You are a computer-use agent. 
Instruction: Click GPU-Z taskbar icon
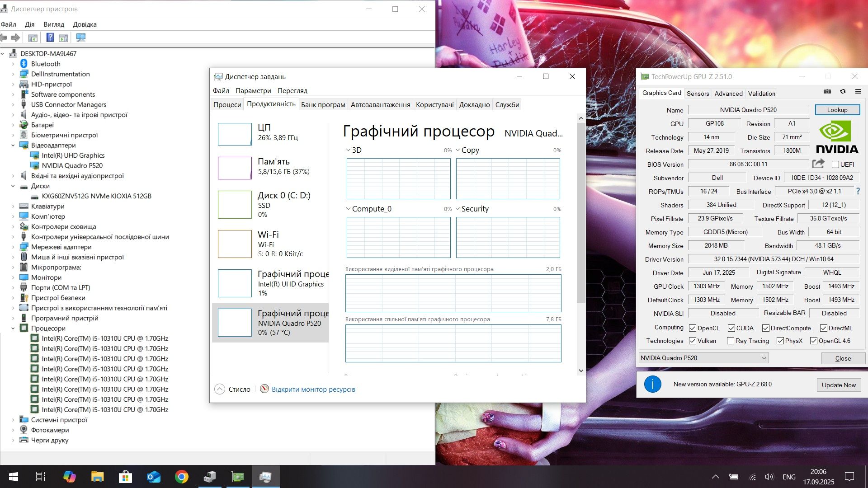(x=237, y=477)
